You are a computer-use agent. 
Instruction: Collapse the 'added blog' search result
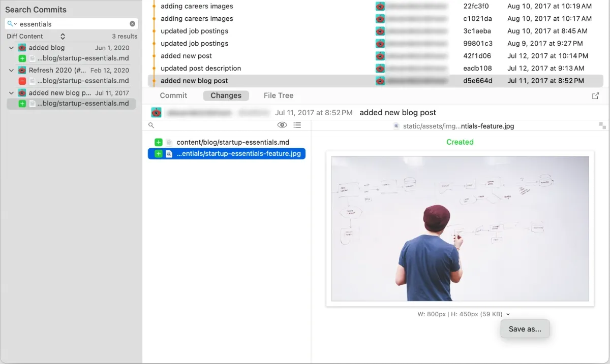click(11, 48)
